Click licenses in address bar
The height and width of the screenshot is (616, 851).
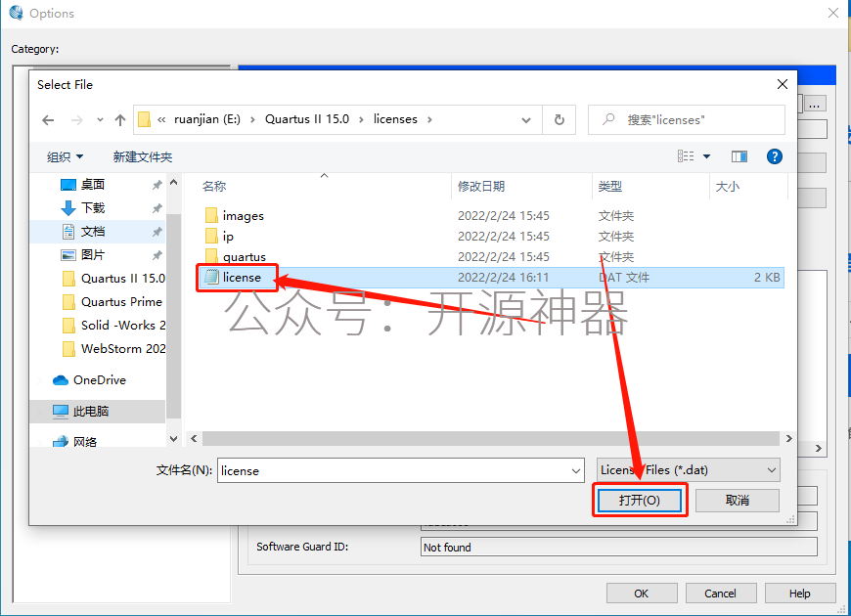pyautogui.click(x=395, y=119)
